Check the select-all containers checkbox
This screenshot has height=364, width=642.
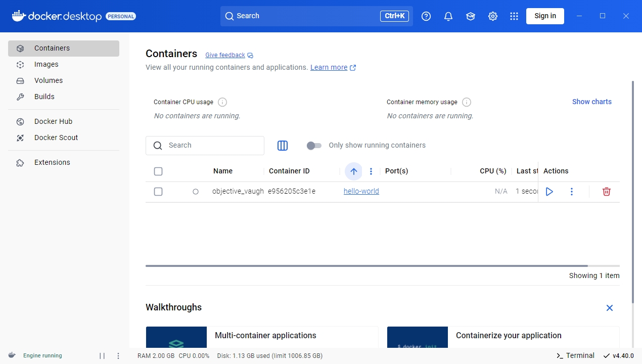pyautogui.click(x=158, y=171)
